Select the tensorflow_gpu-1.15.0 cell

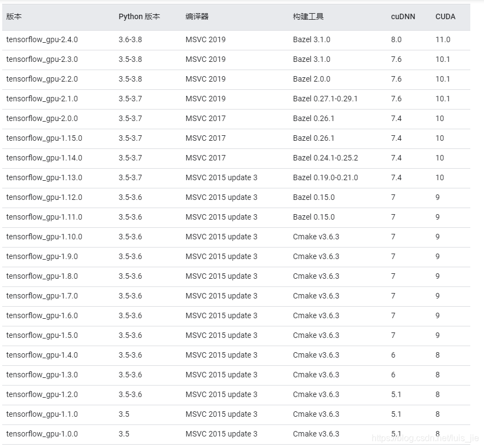pyautogui.click(x=44, y=138)
